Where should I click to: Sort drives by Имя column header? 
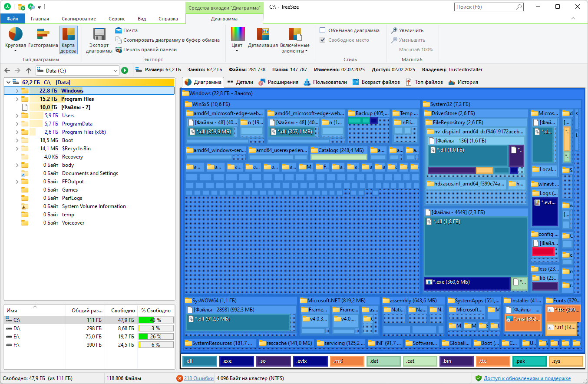35,311
